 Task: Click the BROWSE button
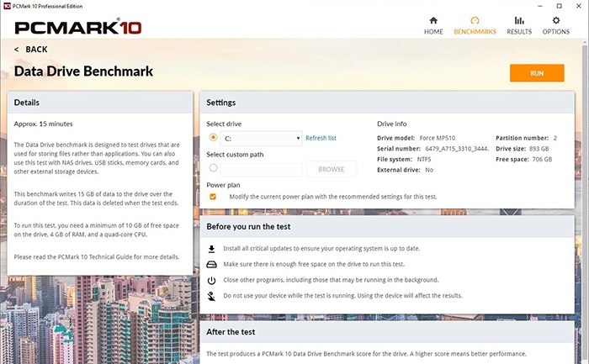332,169
